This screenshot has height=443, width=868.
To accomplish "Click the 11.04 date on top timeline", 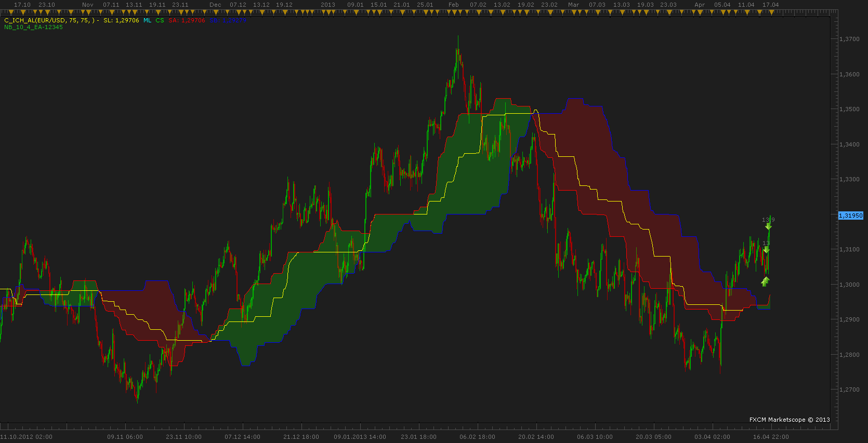I will coord(746,5).
